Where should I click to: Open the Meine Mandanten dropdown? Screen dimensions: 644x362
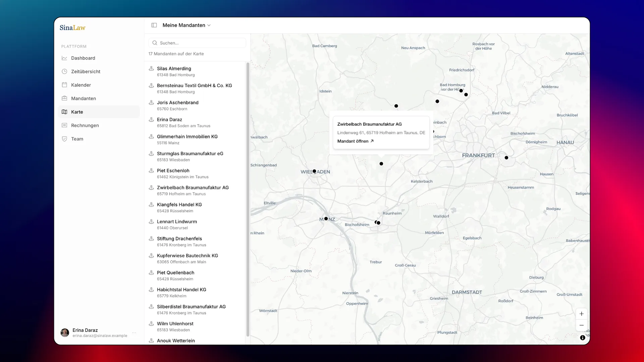[186, 25]
